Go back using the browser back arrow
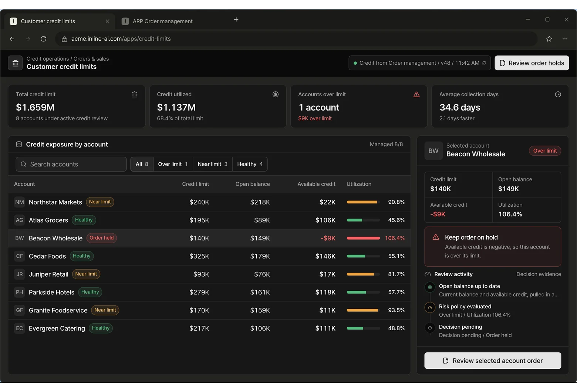Viewport: 577px width, 392px height. 12,39
